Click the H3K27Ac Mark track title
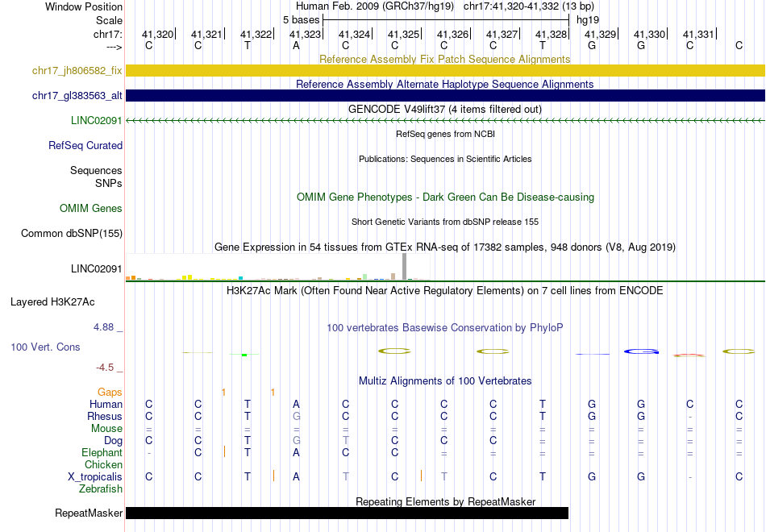 (445, 291)
